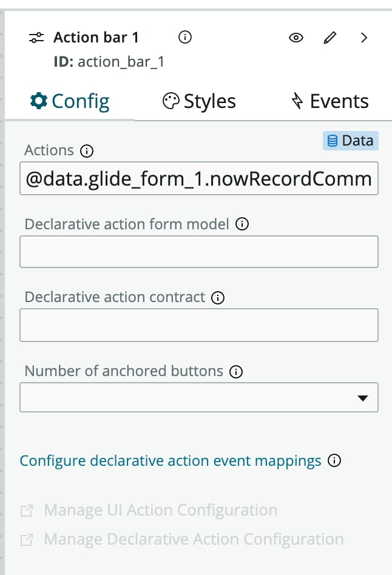Open the Styles tab
The width and height of the screenshot is (392, 575).
click(x=199, y=101)
